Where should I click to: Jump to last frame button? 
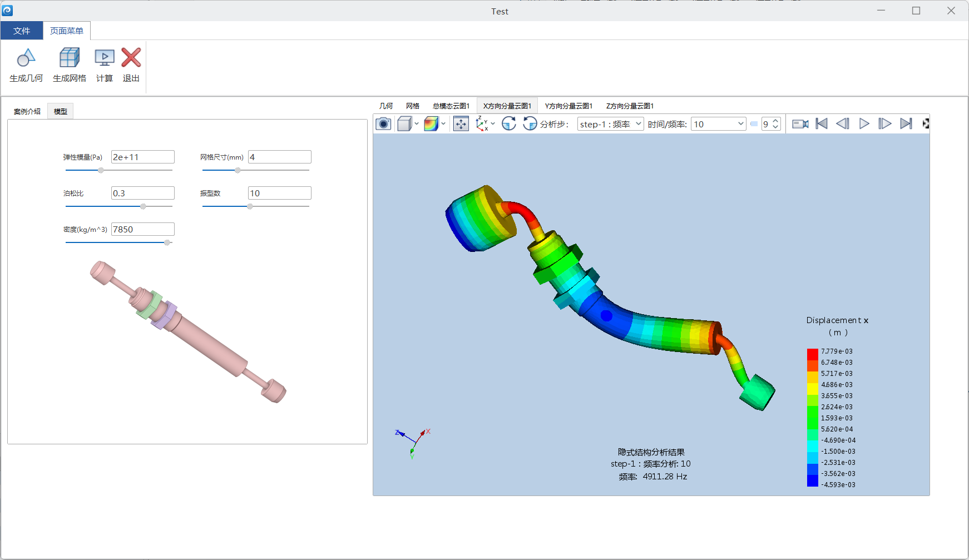click(x=906, y=123)
